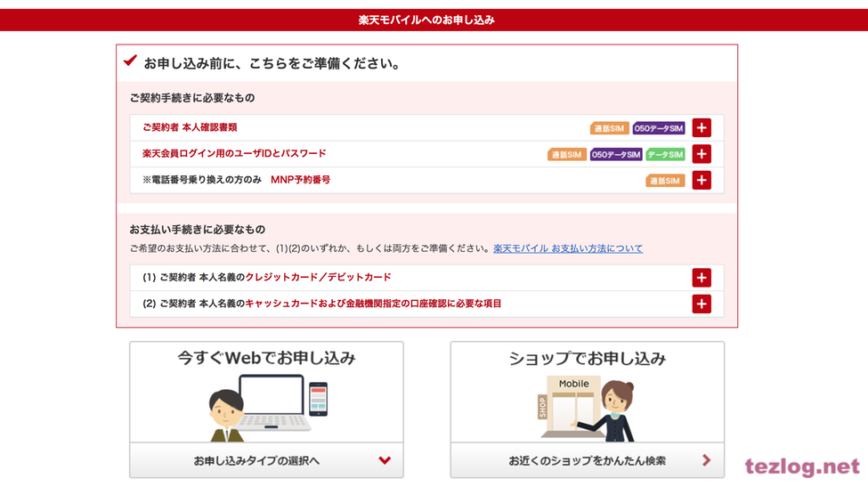The width and height of the screenshot is (868, 487).
Task: Click the 通話SIM tag in the 本人確認書類 row
Action: coord(610,128)
